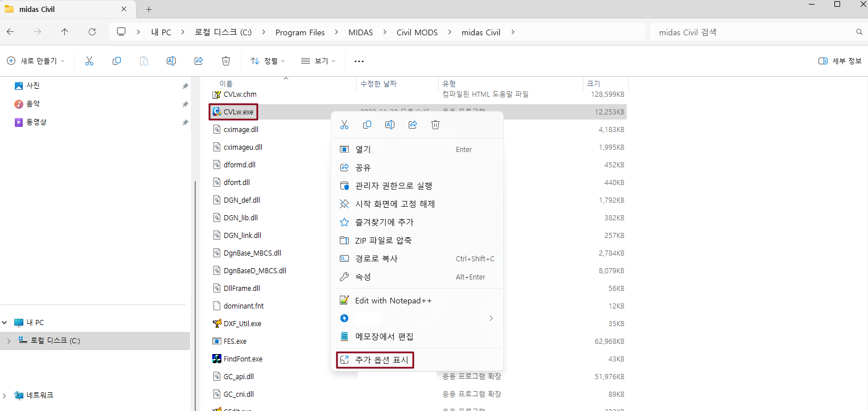Select the GC_api.dll file

coord(233,376)
